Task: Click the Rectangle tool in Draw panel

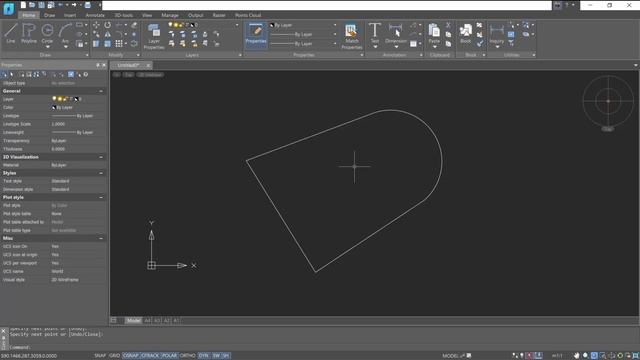Action: [79, 25]
